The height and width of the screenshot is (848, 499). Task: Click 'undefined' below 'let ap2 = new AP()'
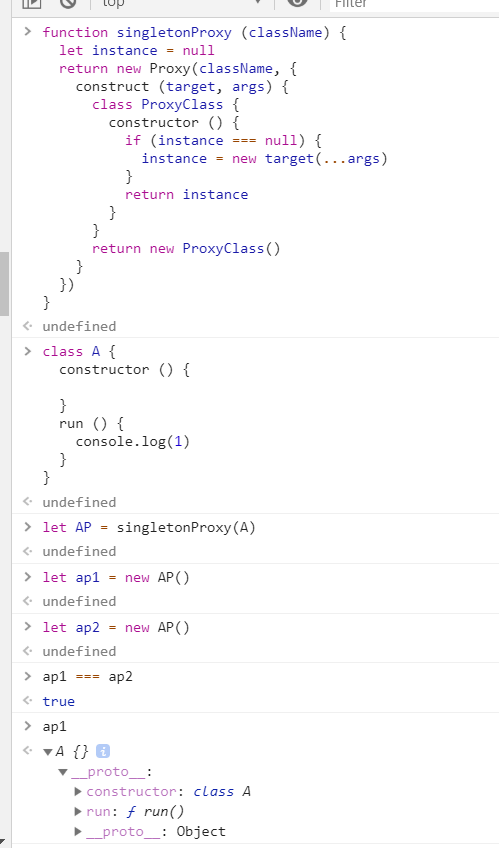pos(79,651)
